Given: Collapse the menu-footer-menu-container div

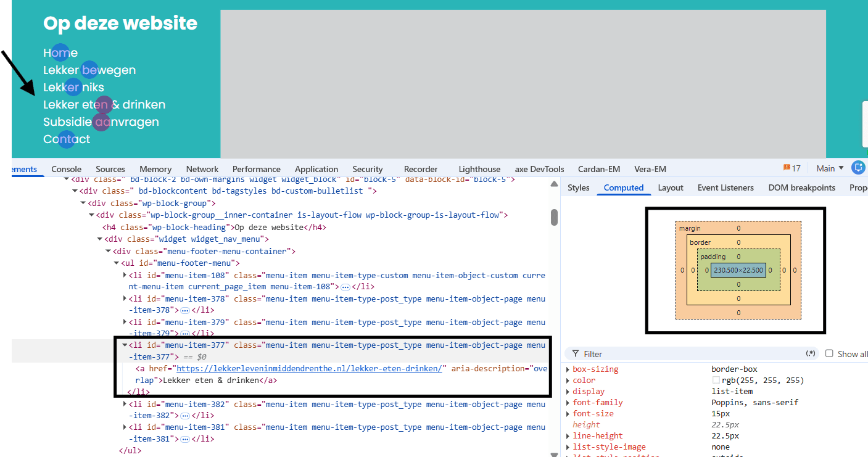Looking at the screenshot, I should [x=108, y=252].
